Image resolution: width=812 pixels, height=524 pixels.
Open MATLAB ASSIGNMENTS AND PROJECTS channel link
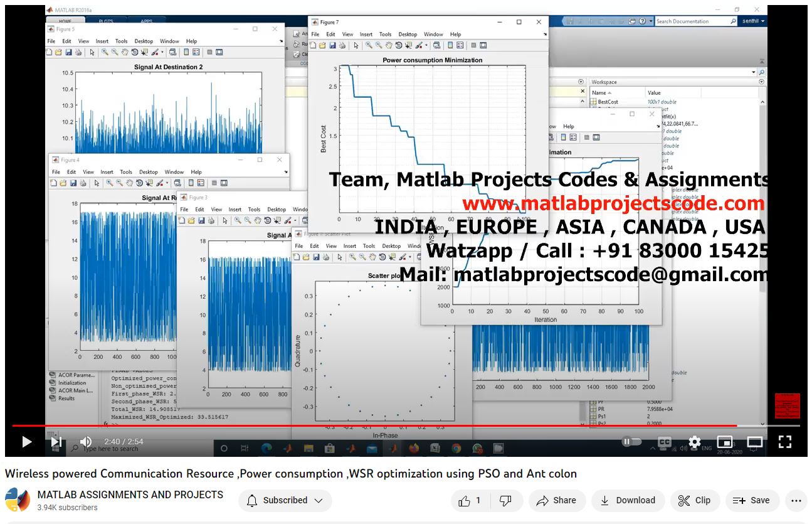[x=130, y=495]
